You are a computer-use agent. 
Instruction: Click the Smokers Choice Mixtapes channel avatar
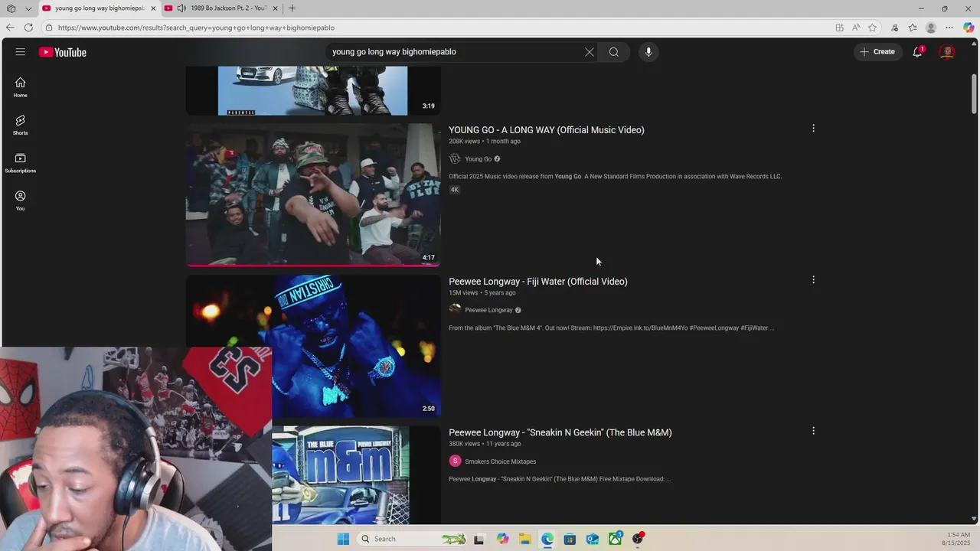455,461
